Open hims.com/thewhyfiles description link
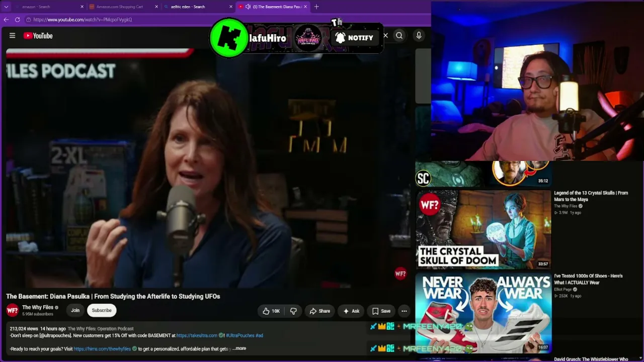This screenshot has height=362, width=644. tap(102, 348)
